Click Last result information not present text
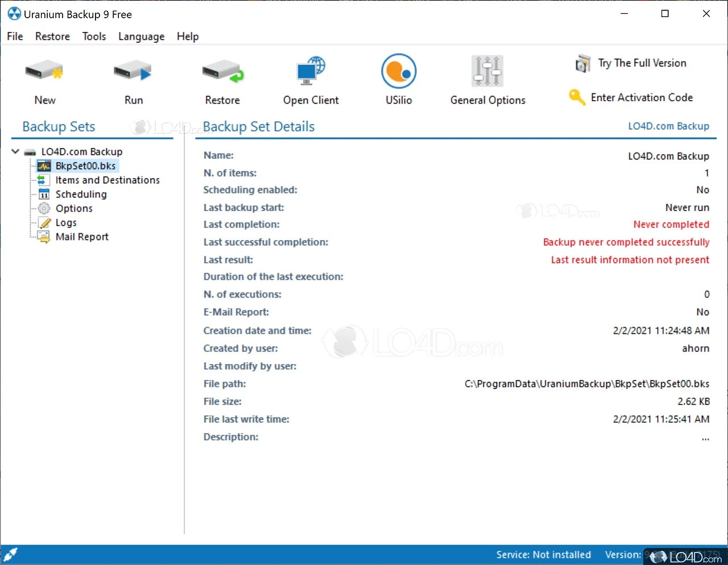The width and height of the screenshot is (728, 565). (630, 260)
